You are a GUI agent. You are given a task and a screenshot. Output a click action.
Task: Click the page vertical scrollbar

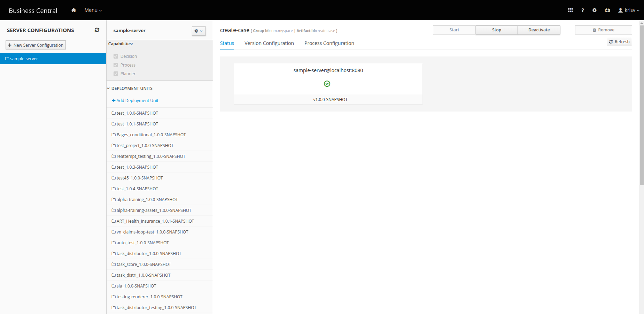click(642, 105)
